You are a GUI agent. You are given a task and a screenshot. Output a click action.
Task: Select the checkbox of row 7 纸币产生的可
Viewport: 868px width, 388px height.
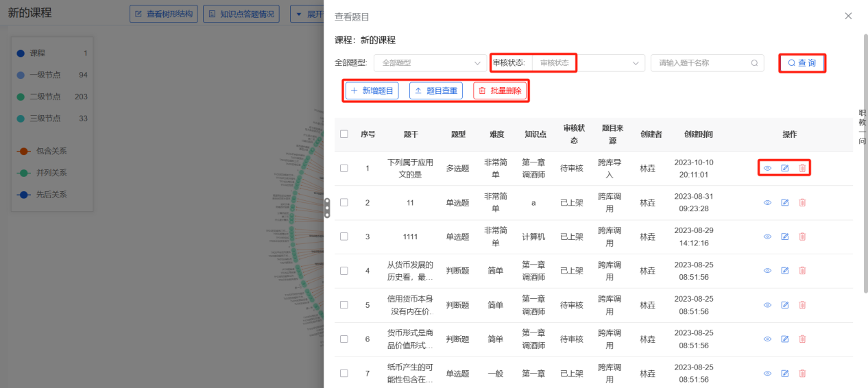344,374
